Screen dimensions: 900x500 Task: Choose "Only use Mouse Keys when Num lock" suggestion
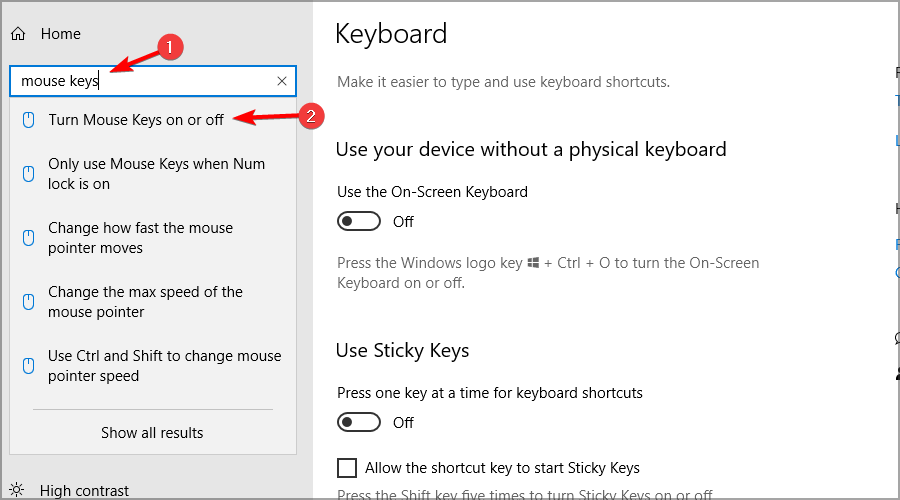coord(156,174)
